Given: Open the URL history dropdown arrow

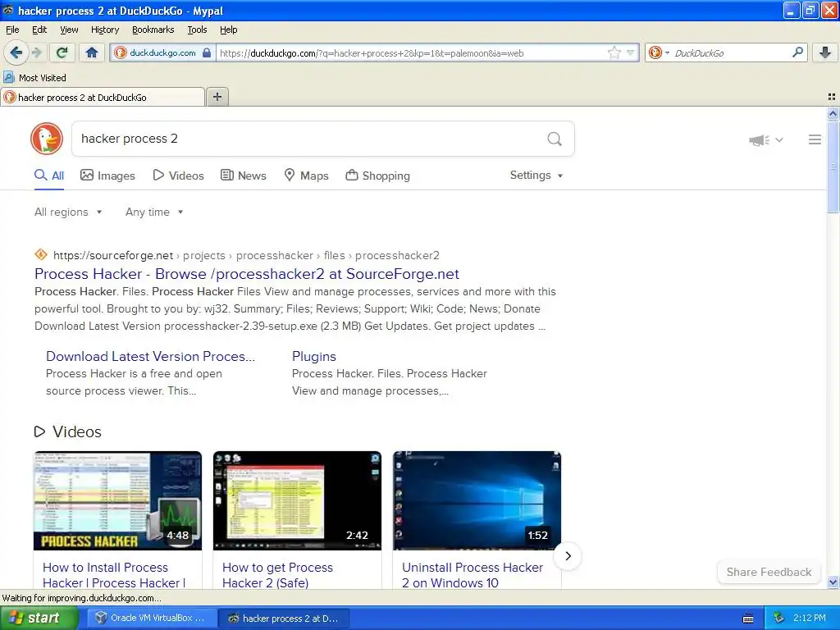Looking at the screenshot, I should coord(631,52).
